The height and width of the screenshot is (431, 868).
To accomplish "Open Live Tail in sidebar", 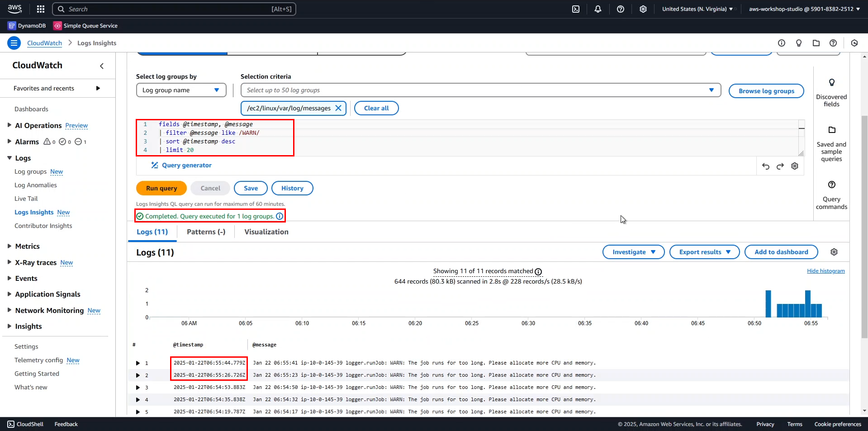I will pos(26,199).
